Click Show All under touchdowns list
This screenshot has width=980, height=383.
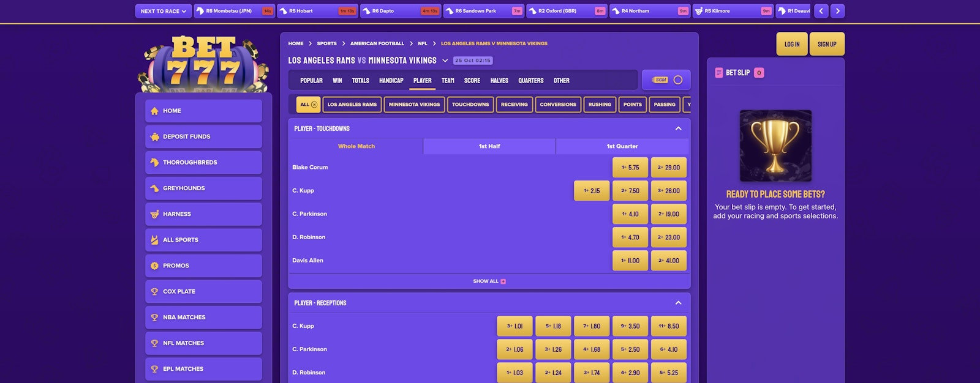(x=489, y=281)
